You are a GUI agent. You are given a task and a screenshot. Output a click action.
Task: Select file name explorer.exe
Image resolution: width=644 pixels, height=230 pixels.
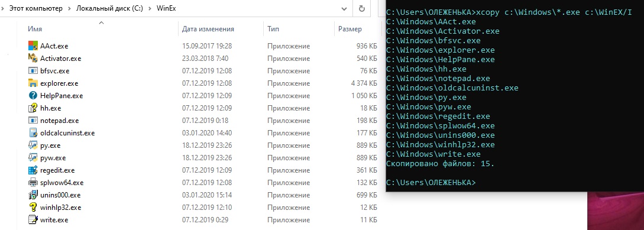59,83
